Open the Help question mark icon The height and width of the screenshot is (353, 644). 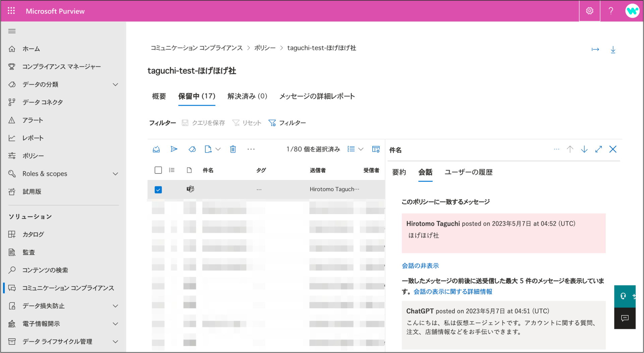pos(611,10)
